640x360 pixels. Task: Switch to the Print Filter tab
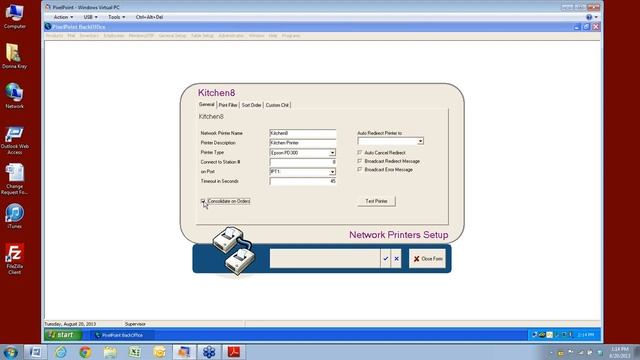coord(228,105)
